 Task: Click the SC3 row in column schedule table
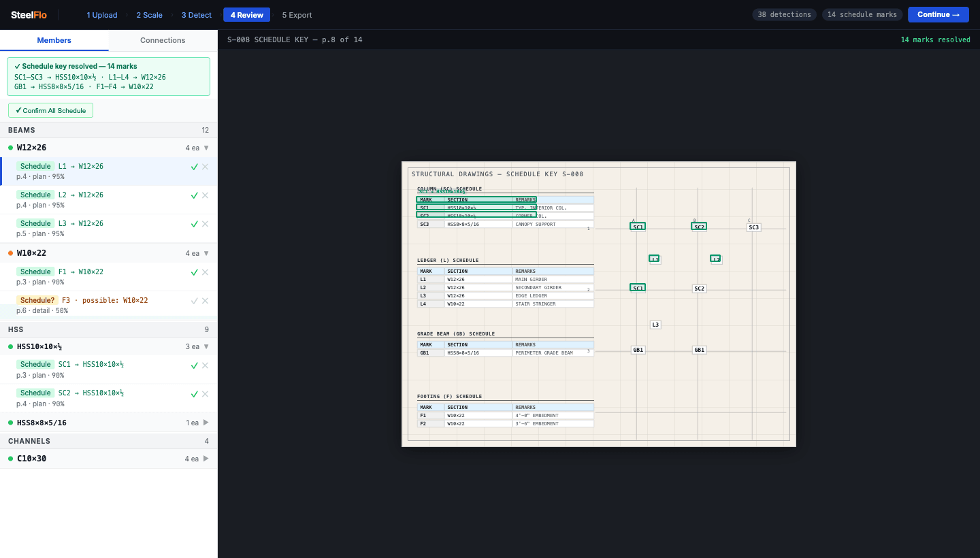[x=506, y=224]
